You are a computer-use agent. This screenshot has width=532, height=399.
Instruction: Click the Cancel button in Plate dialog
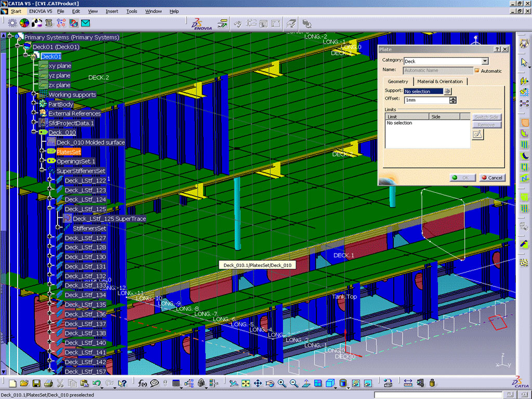pos(491,178)
